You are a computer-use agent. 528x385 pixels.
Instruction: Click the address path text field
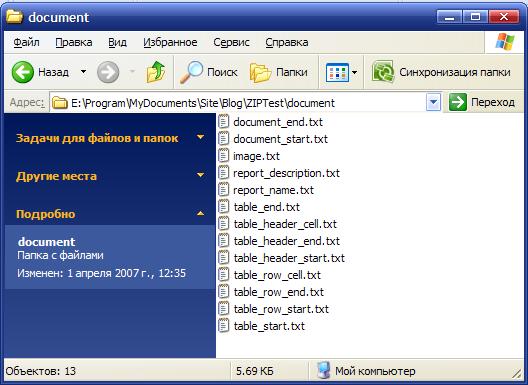click(x=239, y=102)
